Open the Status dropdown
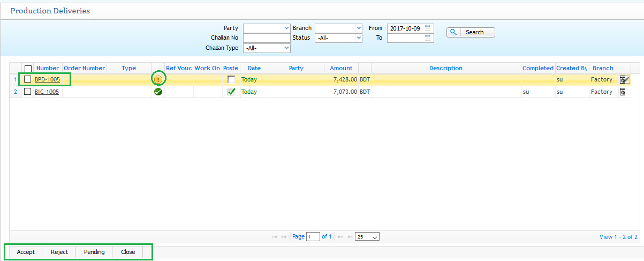 click(x=339, y=38)
